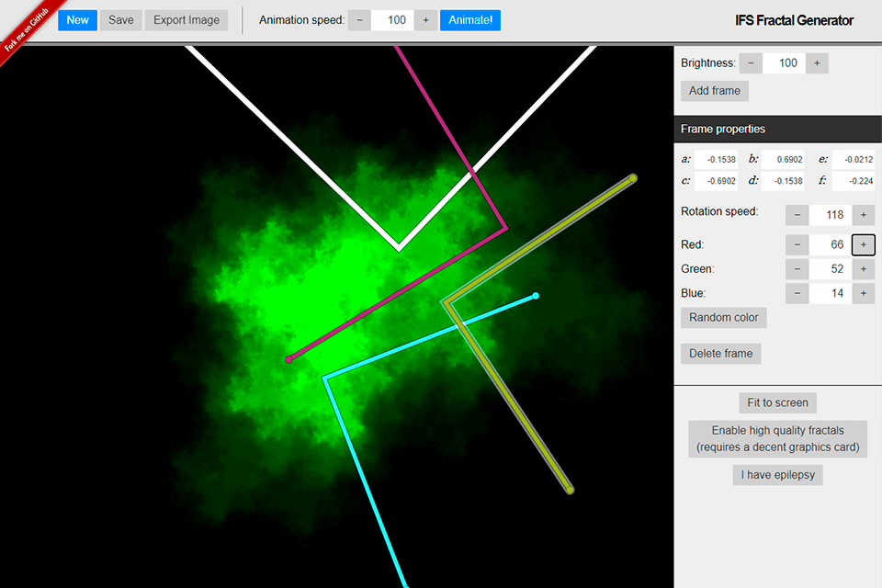Click the New button
Screen dimensions: 882x588
(77, 20)
